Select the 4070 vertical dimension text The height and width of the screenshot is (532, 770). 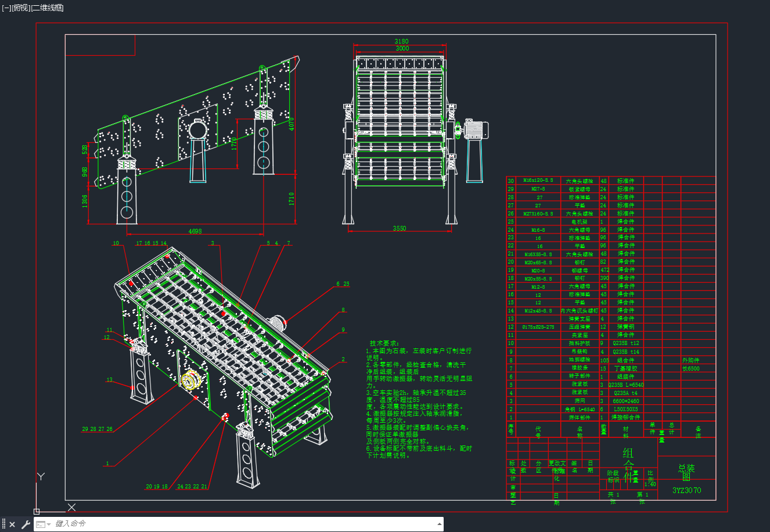[292, 124]
